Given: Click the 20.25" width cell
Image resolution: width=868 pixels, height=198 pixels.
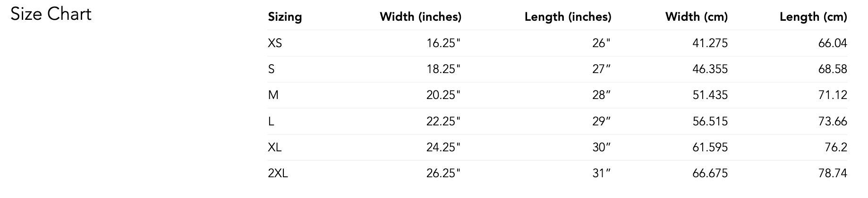Looking at the screenshot, I should pyautogui.click(x=443, y=95).
